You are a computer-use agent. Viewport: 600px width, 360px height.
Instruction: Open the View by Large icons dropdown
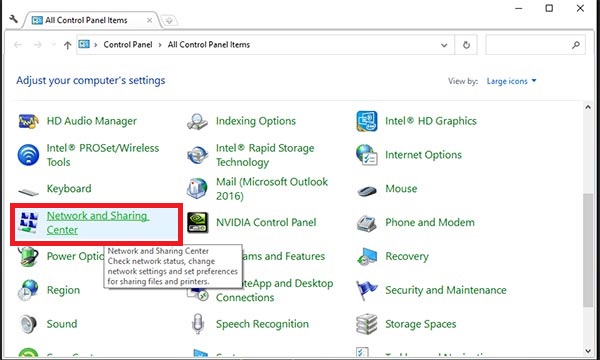pyautogui.click(x=511, y=81)
